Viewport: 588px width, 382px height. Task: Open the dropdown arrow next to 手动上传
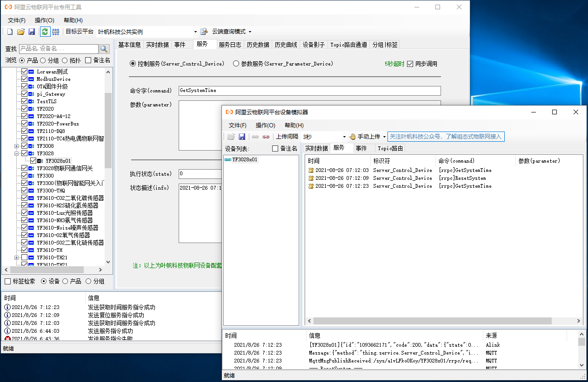tap(384, 137)
